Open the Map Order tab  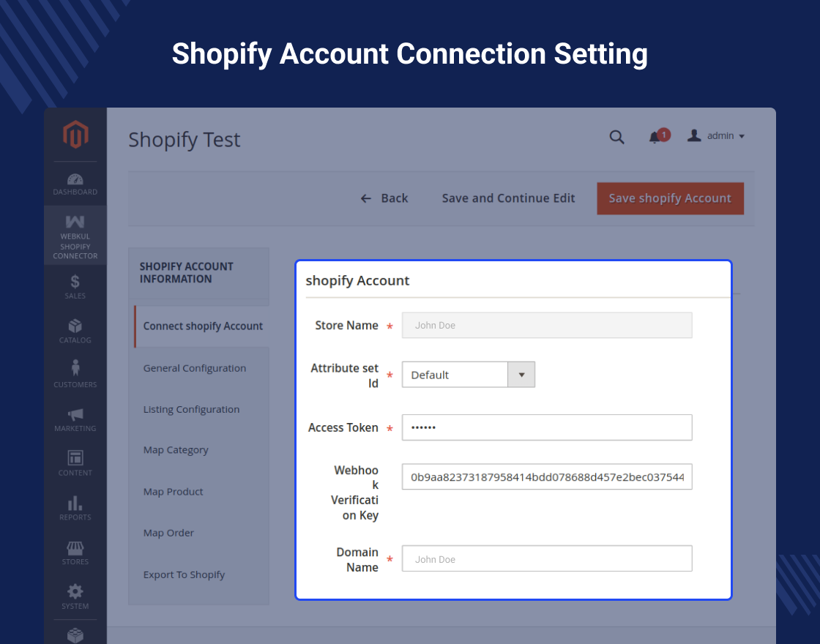pos(168,533)
